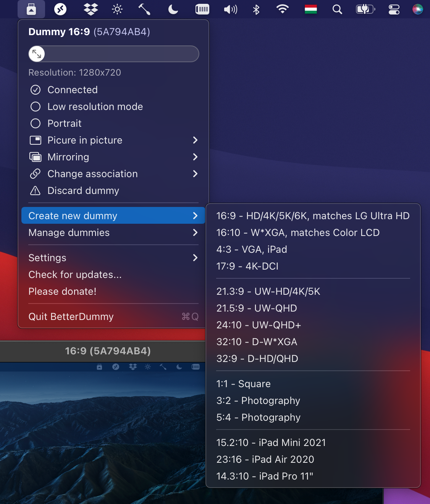Click the brightness sun icon in menu bar

(x=117, y=9)
